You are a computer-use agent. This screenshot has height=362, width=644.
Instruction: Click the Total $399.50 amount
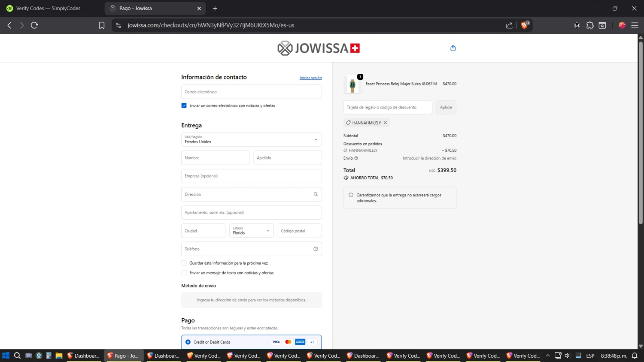pos(447,170)
